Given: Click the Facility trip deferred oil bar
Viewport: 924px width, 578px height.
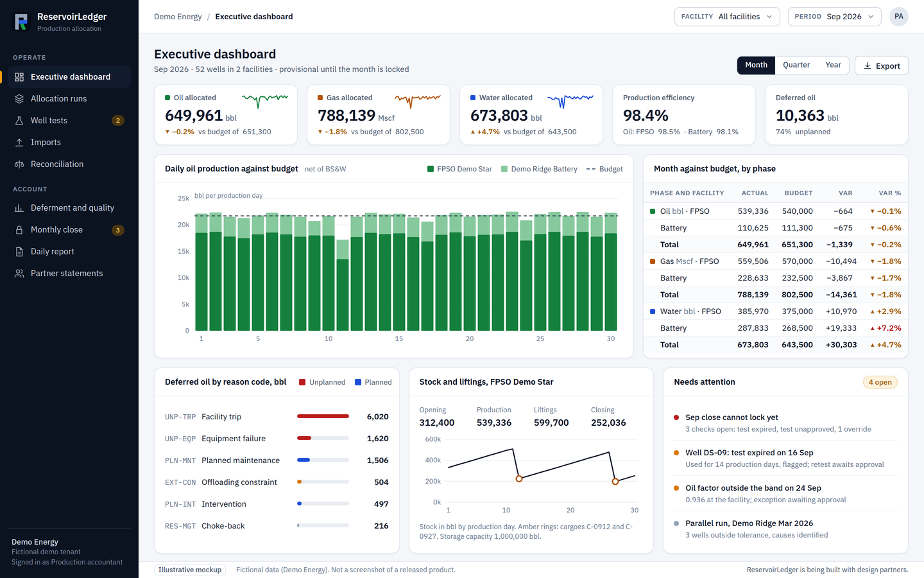Looking at the screenshot, I should click(x=323, y=417).
